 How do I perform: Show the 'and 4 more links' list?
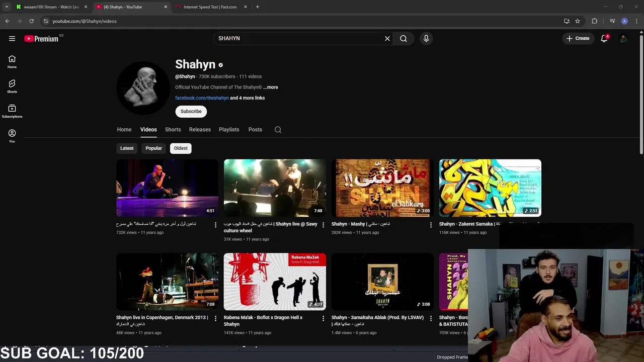[x=248, y=98]
